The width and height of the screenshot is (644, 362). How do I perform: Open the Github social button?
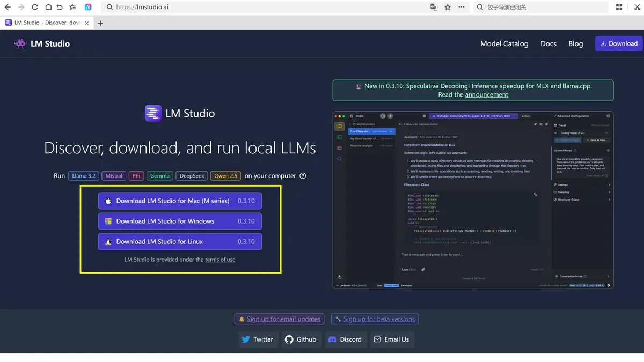[301, 339]
